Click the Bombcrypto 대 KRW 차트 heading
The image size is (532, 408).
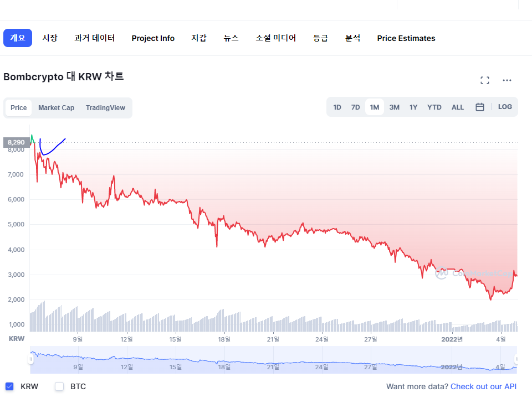coord(63,76)
